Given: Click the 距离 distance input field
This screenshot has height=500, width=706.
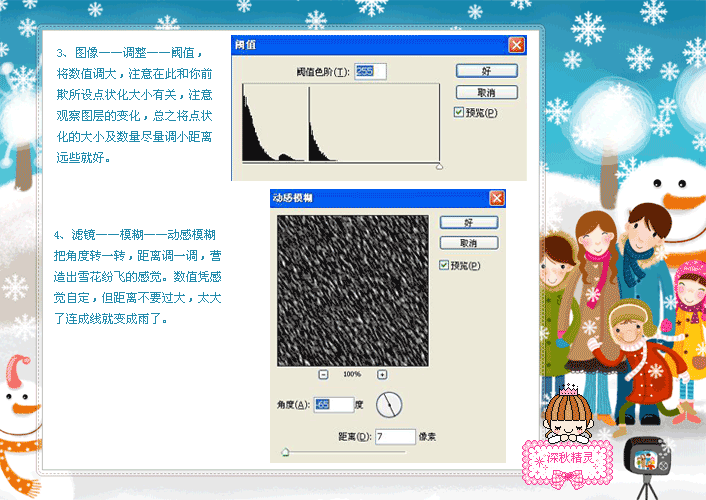Looking at the screenshot, I should [395, 437].
